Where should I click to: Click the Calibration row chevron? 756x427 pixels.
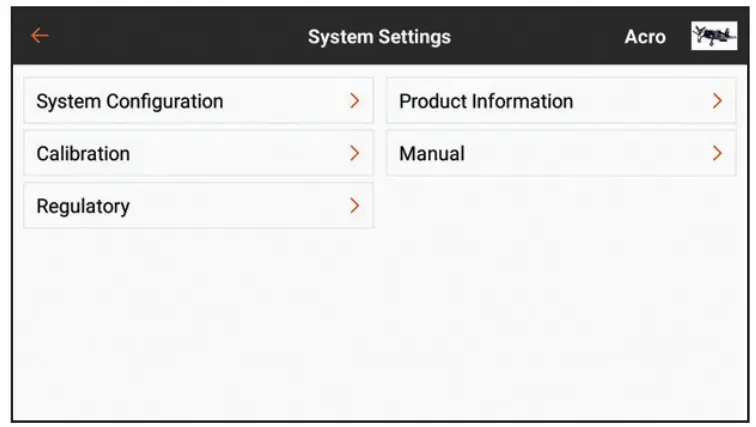pos(354,154)
